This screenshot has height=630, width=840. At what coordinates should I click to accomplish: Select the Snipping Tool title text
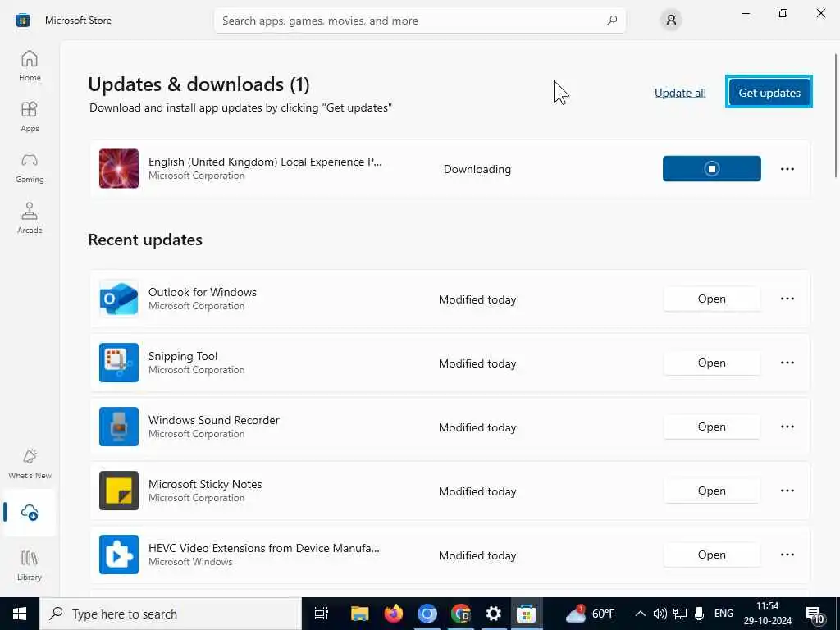(183, 356)
